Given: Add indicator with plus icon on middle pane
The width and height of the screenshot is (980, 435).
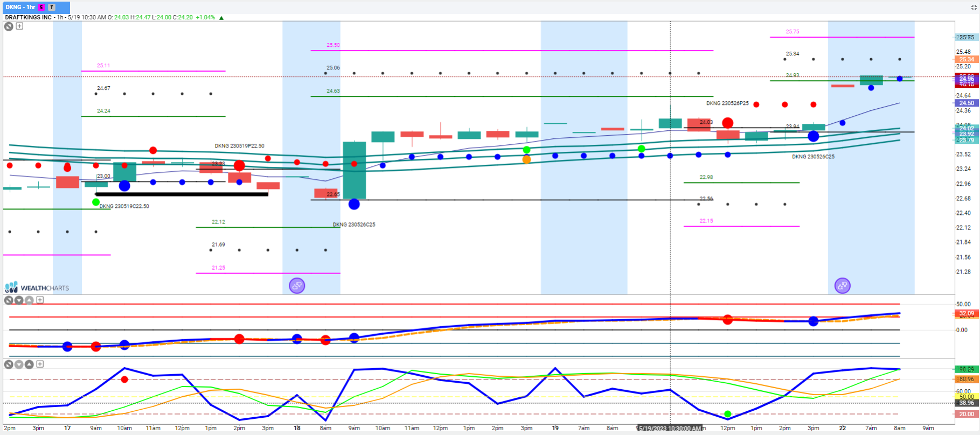Looking at the screenshot, I should coord(40,300).
